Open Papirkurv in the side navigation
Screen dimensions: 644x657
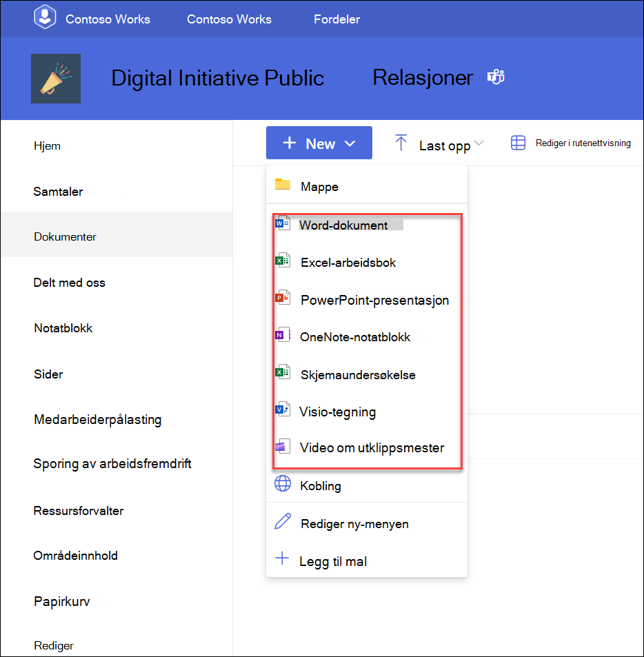61,602
